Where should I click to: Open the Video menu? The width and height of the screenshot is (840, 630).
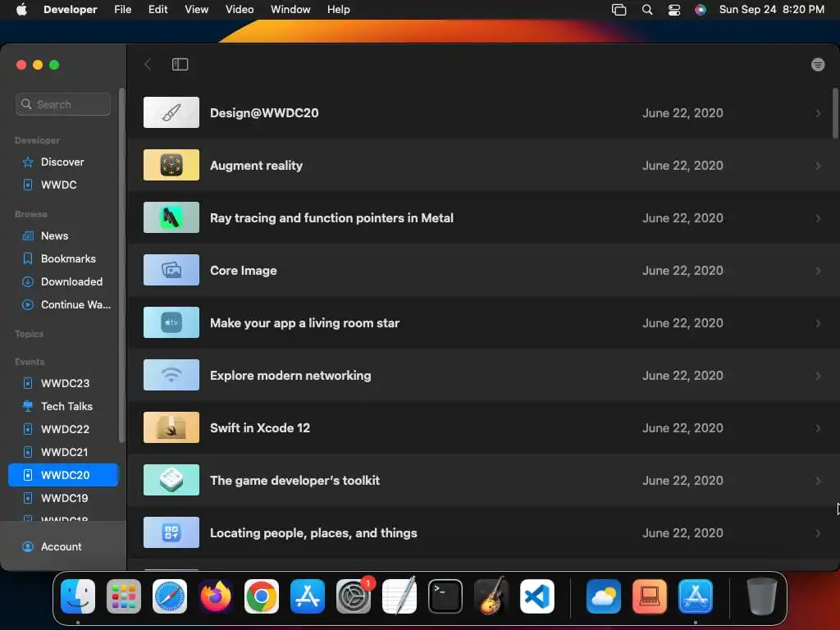(x=240, y=10)
